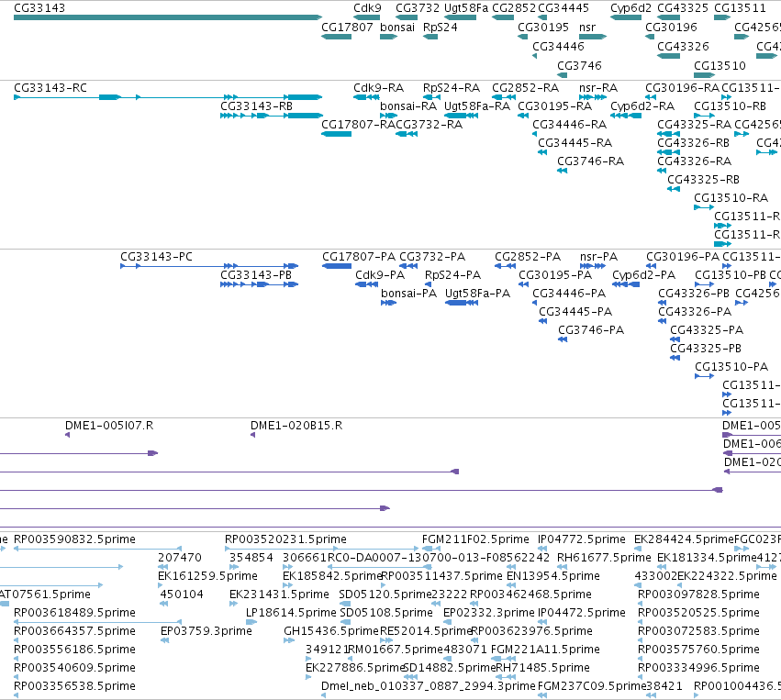Select the IP04772.5prime feature label
This screenshot has width=781, height=700.
(582, 539)
